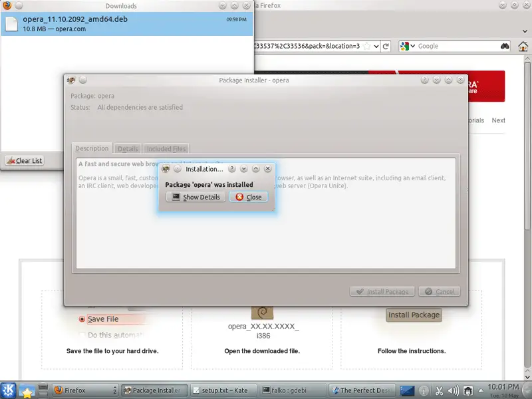Switch to the Included Files tab
This screenshot has height=399, width=532.
coord(166,148)
